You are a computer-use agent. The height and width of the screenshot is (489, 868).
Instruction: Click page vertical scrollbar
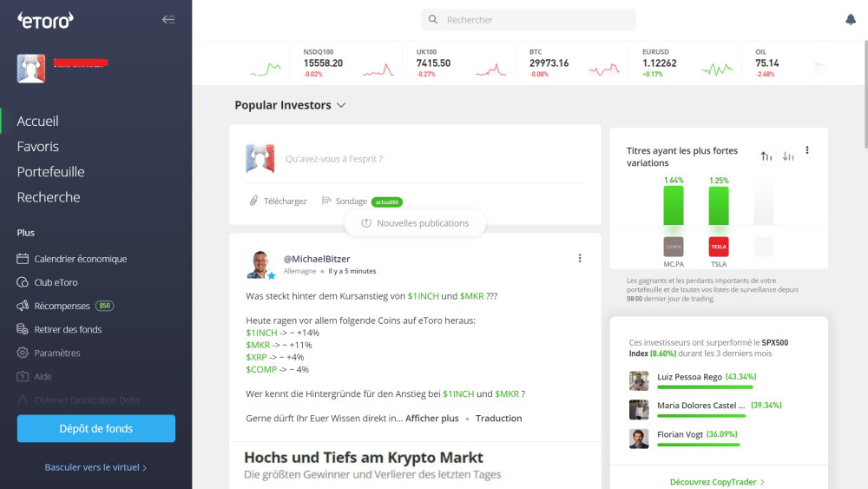(865, 94)
